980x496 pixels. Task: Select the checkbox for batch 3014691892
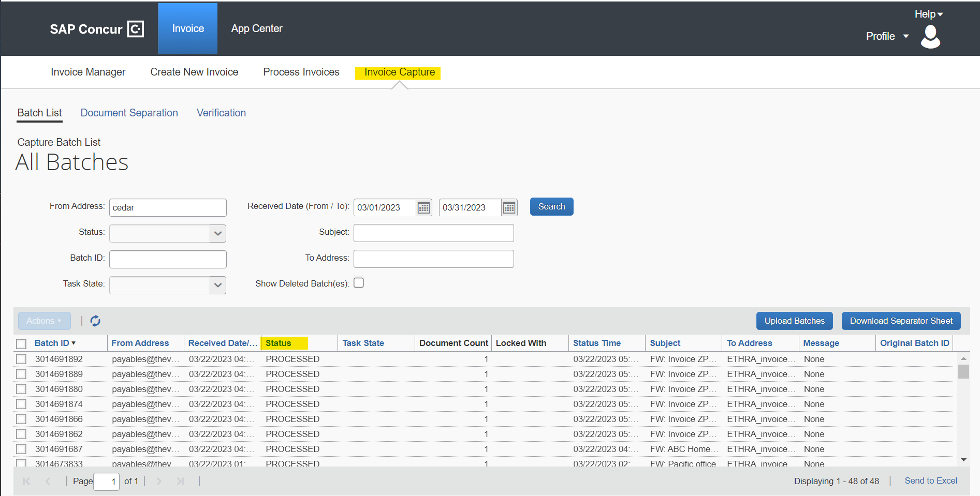point(21,359)
